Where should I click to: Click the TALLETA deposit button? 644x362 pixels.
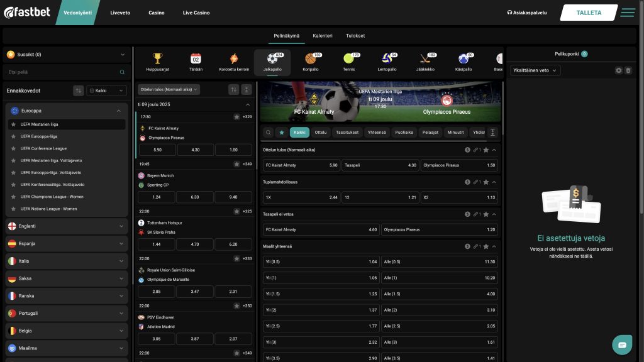pos(589,13)
